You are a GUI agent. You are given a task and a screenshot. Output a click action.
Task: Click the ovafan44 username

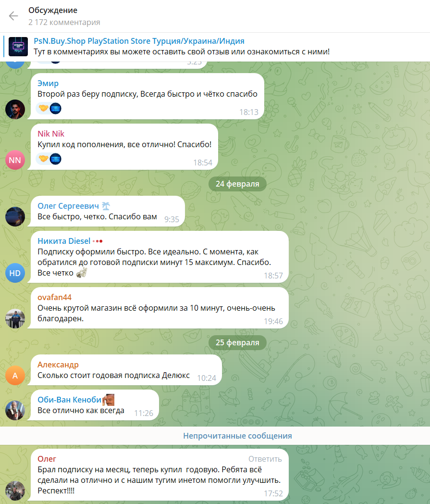click(54, 297)
